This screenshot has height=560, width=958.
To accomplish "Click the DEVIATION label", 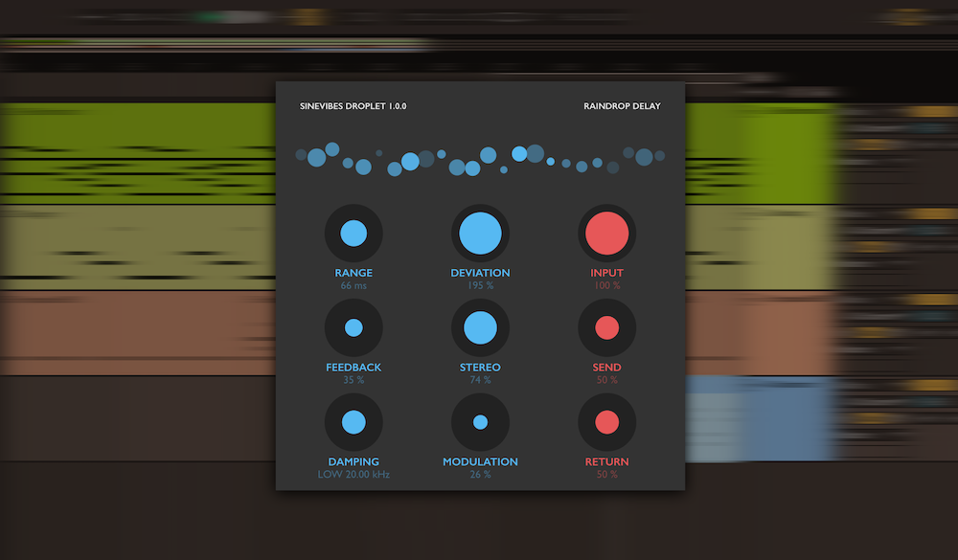I will coord(480,273).
